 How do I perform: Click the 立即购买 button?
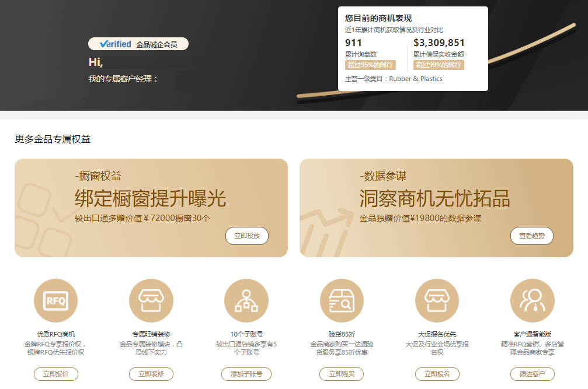click(342, 374)
